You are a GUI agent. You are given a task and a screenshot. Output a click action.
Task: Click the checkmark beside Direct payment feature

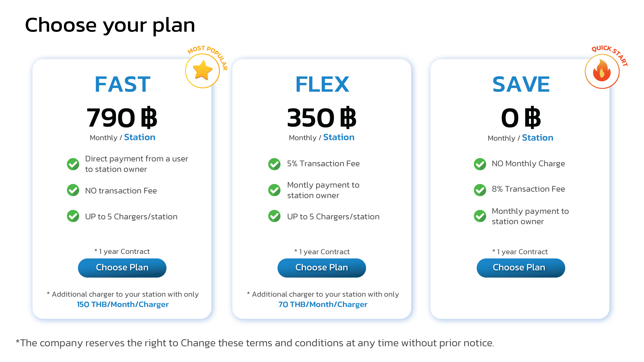tap(73, 164)
